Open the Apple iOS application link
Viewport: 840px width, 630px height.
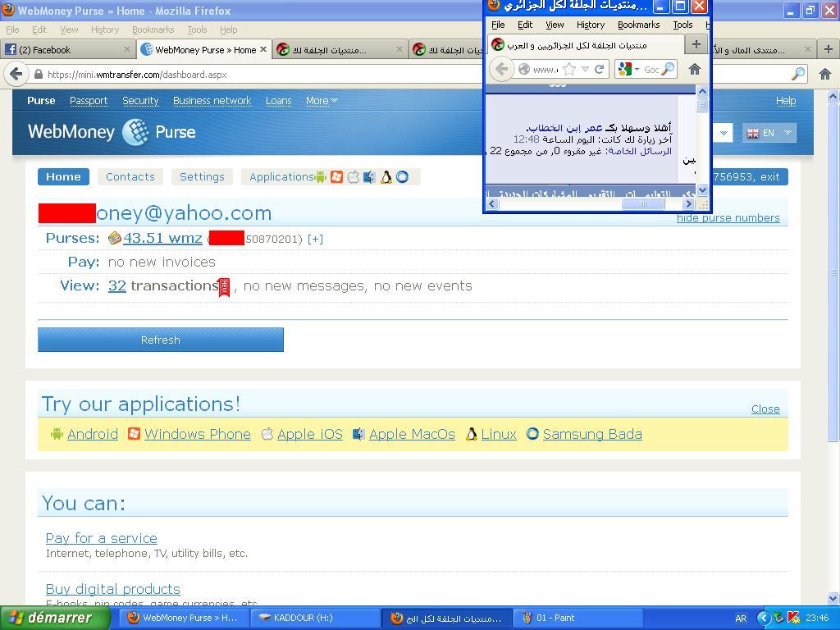click(x=309, y=434)
